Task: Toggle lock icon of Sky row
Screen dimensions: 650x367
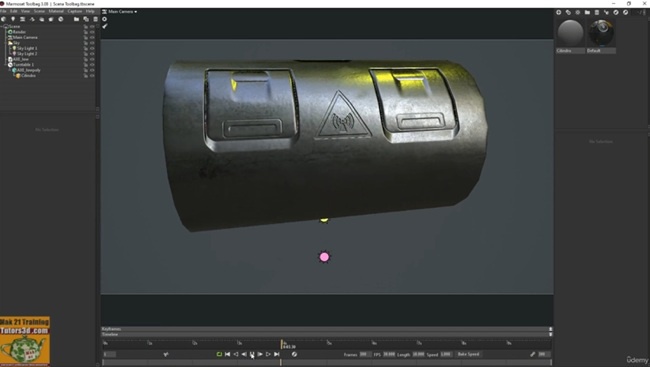Action: pyautogui.click(x=86, y=43)
